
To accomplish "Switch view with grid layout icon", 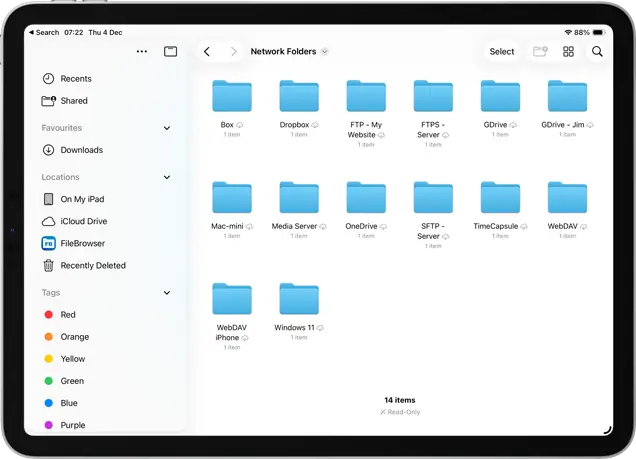I will 568,52.
